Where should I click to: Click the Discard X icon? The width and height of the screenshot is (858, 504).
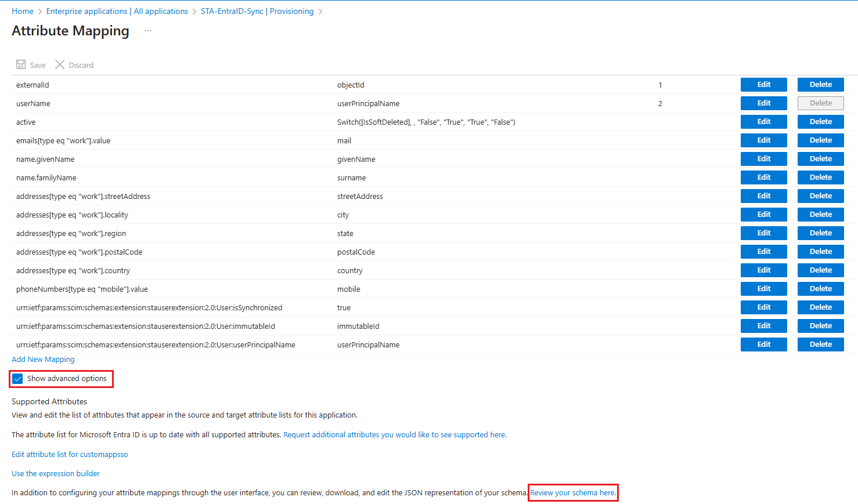click(x=60, y=64)
